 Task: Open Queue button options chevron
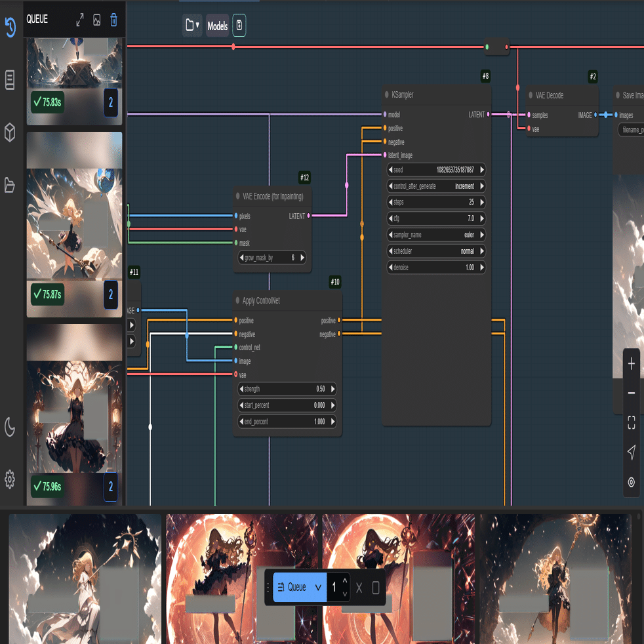(318, 588)
